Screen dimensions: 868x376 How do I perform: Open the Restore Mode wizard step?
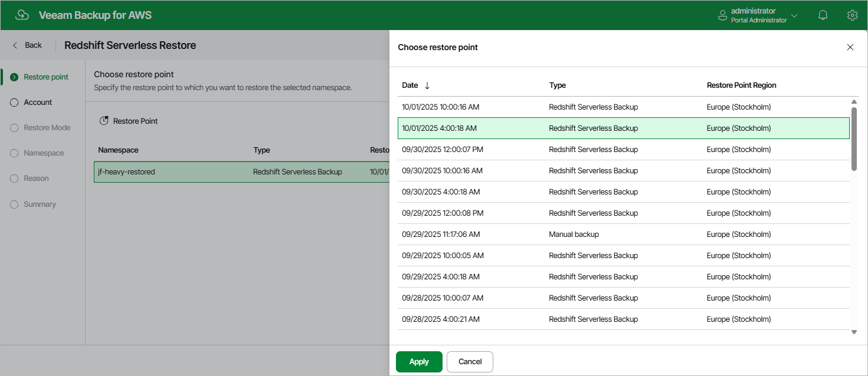(41, 127)
